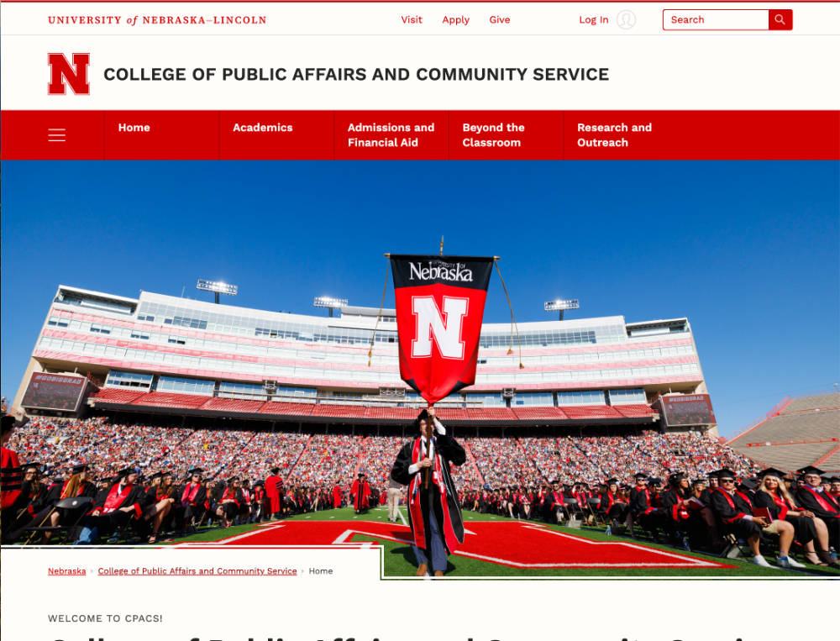The height and width of the screenshot is (641, 840).
Task: Open the Visit link
Action: point(412,20)
